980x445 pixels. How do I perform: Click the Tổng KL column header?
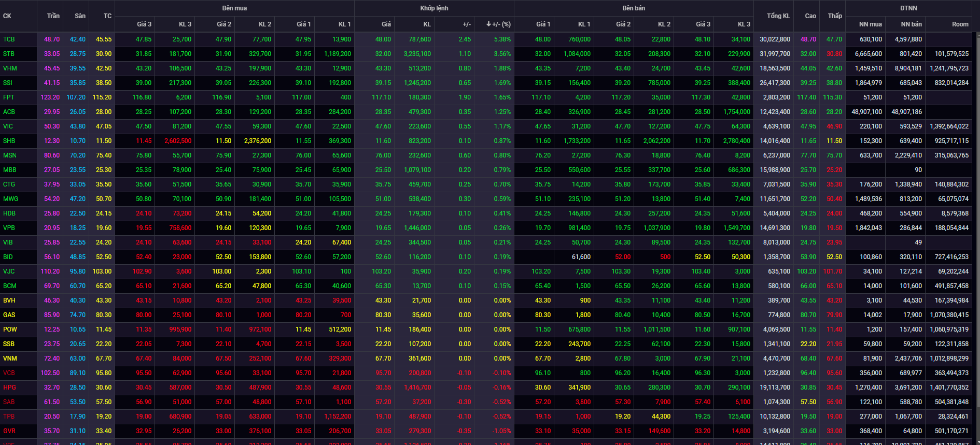point(778,16)
